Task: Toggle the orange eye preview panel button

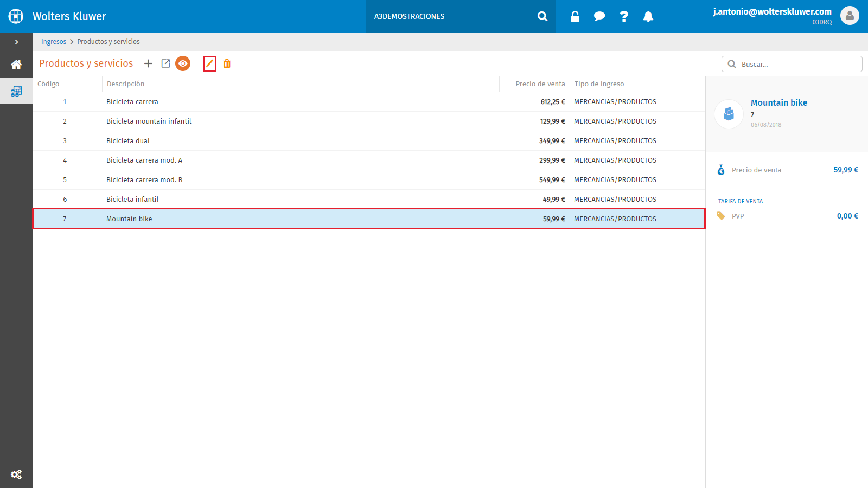Action: pos(183,63)
